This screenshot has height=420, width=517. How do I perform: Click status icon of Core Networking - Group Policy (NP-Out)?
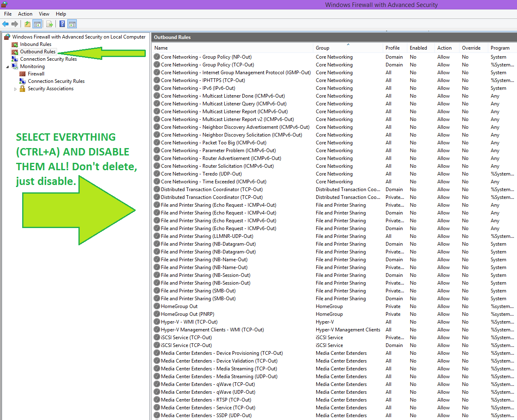(157, 57)
